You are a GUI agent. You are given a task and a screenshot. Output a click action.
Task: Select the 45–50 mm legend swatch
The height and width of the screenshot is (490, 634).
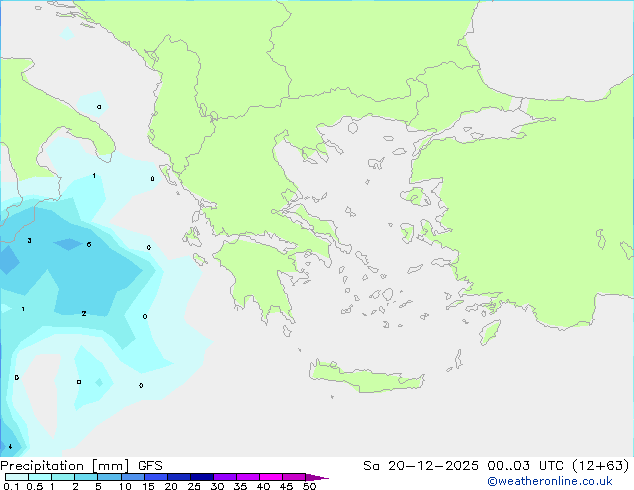pos(294,477)
